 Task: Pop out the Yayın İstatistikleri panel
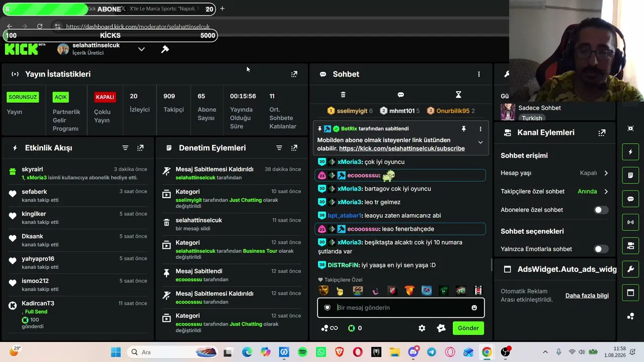click(x=294, y=74)
